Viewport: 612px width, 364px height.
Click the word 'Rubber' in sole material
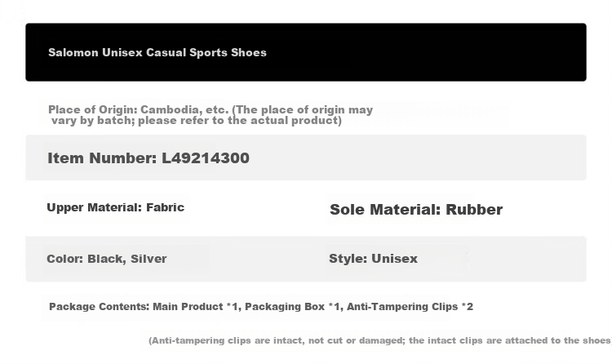(474, 210)
